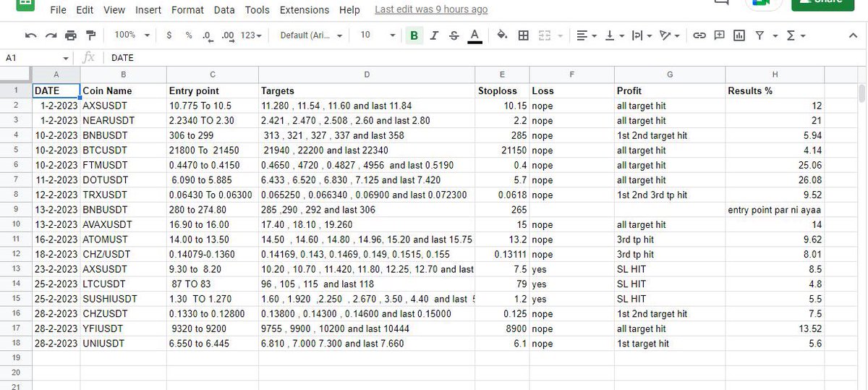Select the 'NEARUSDT' cell
868x390 pixels.
(124, 121)
